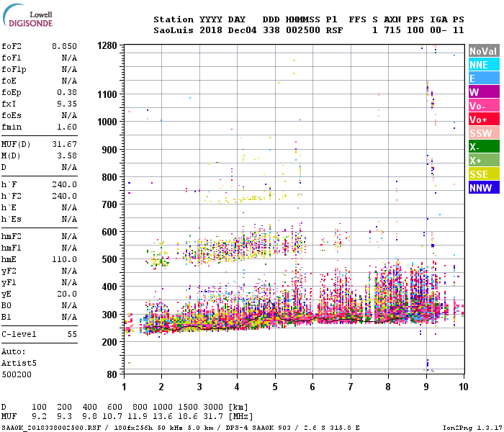Click the 300 km height axis label

click(x=109, y=315)
